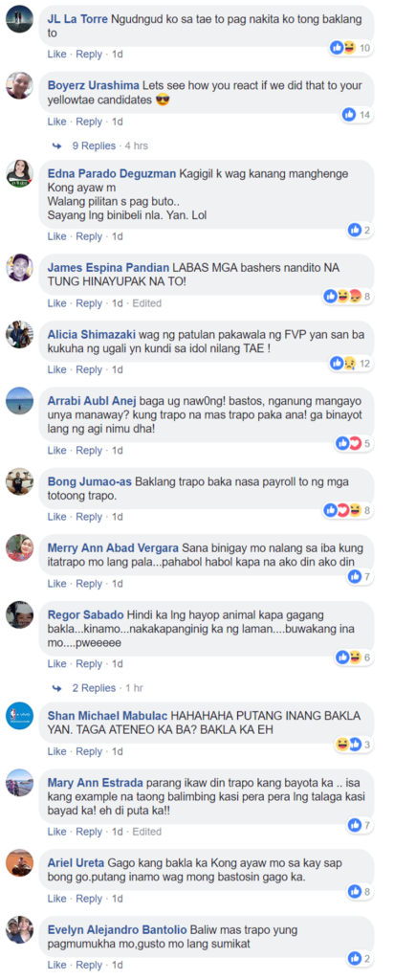Open the Edited history on James Espina Pandian's comment

pos(147,303)
